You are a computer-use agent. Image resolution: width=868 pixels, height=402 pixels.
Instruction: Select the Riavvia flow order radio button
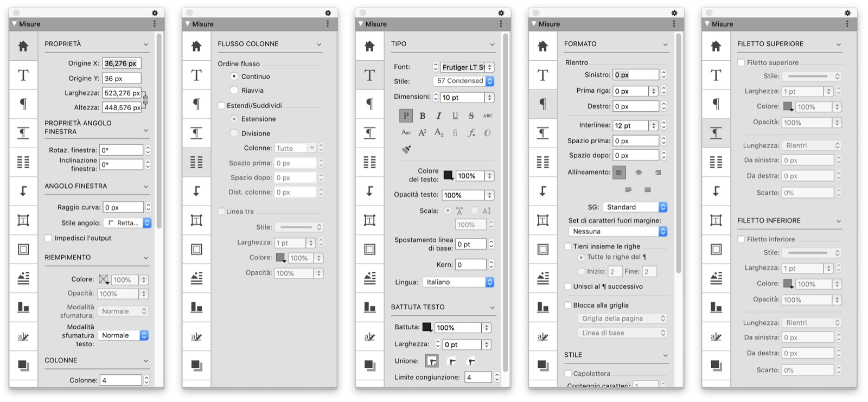[234, 90]
